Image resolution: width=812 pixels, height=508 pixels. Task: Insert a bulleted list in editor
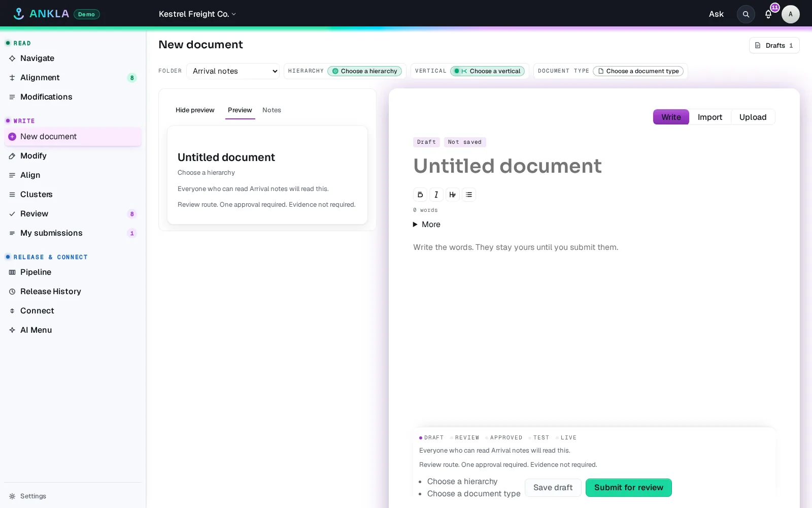pos(468,195)
